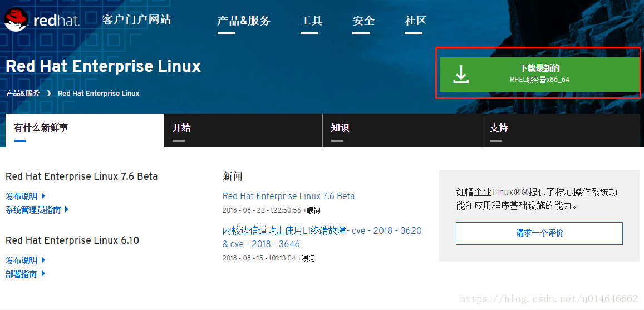The width and height of the screenshot is (644, 310).
Task: Open the 内核边信道攻击 L1终端故障 news link
Action: (x=322, y=237)
